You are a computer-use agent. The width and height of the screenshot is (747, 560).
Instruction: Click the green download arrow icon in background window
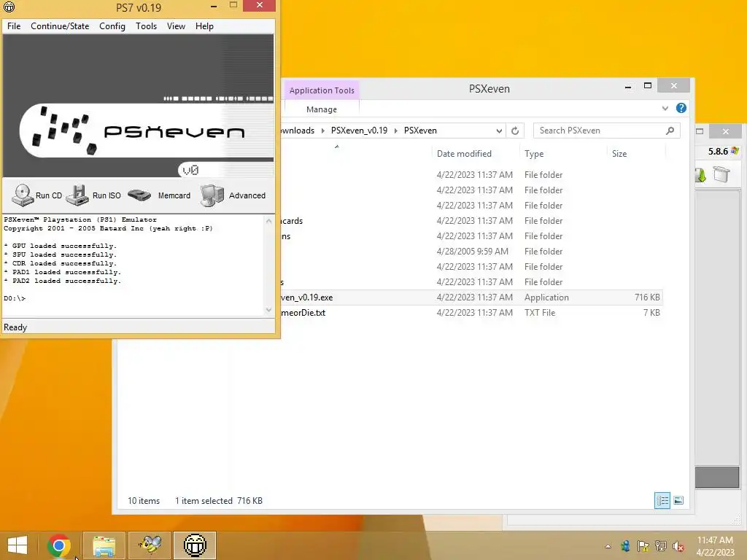click(700, 175)
